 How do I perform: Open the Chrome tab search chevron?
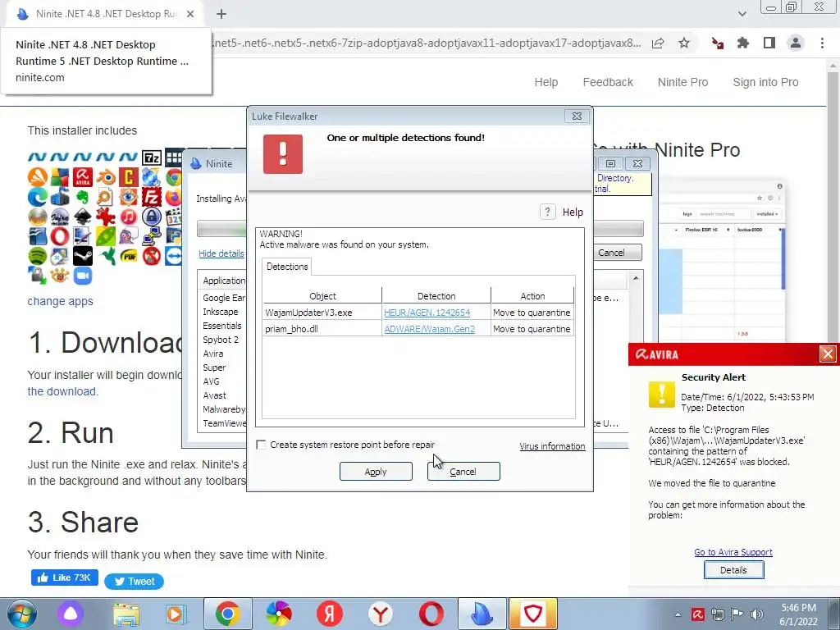(742, 14)
